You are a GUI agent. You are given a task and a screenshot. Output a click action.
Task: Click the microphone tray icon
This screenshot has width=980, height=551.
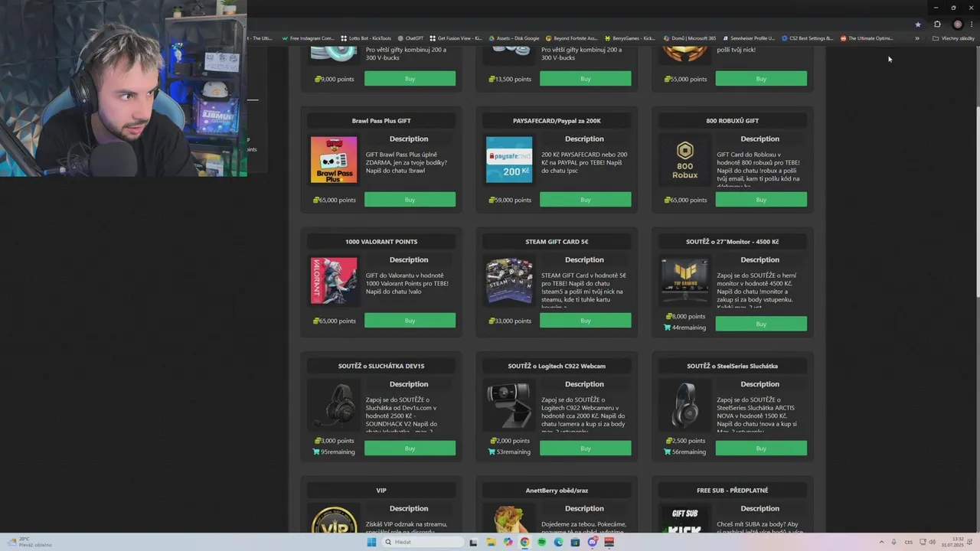click(893, 542)
